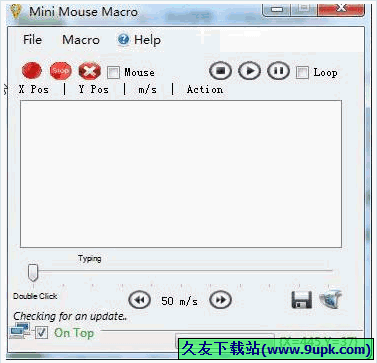Click the m/s column header
Image resolution: width=377 pixels, height=363 pixels.
pyautogui.click(x=148, y=90)
